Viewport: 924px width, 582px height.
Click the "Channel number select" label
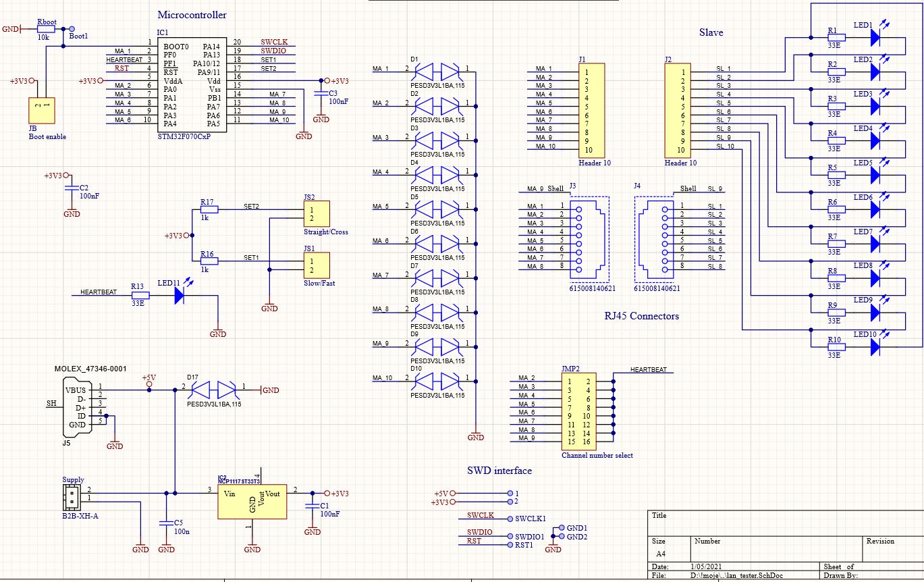tap(597, 455)
